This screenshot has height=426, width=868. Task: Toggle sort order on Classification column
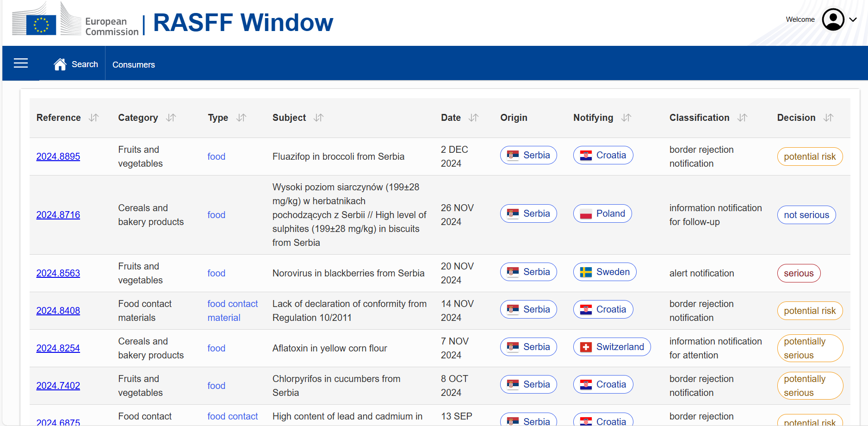click(742, 118)
